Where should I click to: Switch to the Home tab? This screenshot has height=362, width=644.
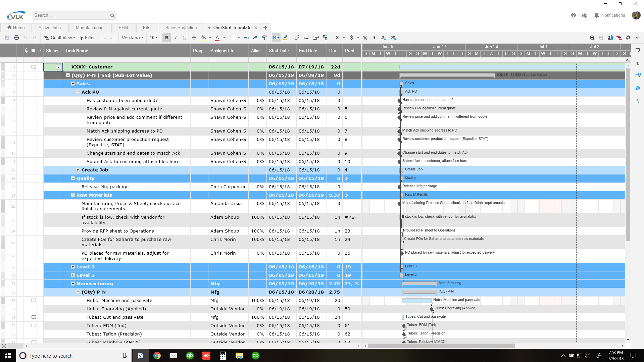click(16, 28)
